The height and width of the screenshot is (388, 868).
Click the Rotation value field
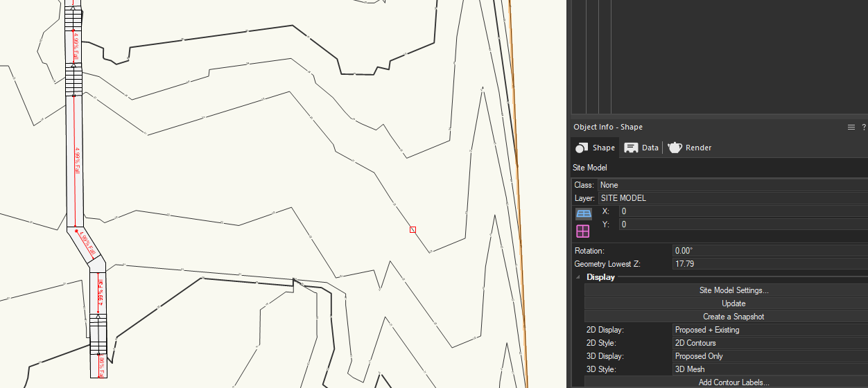(770, 251)
